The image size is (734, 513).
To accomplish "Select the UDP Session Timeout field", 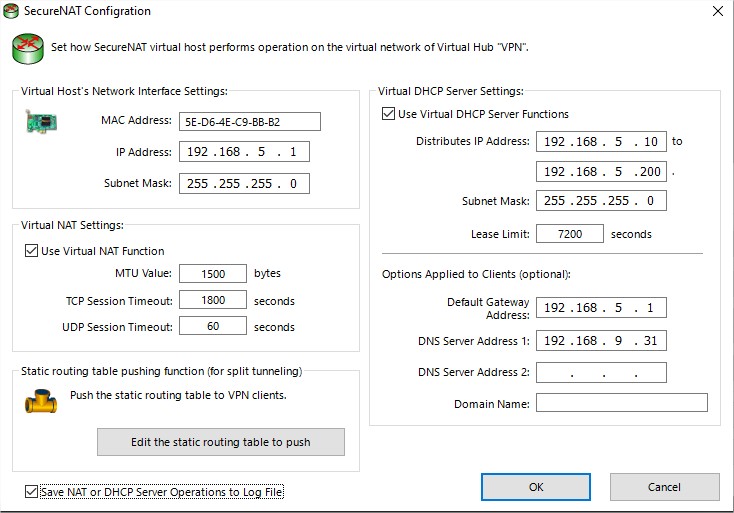I will pyautogui.click(x=213, y=326).
